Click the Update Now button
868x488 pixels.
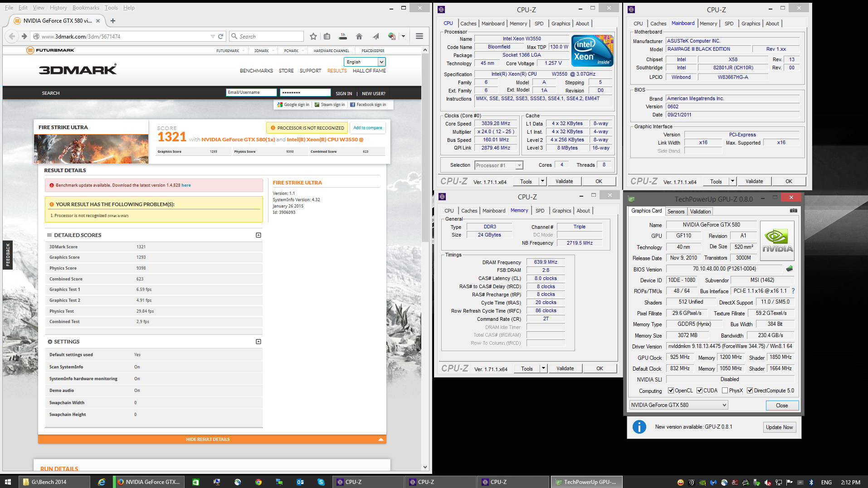779,427
